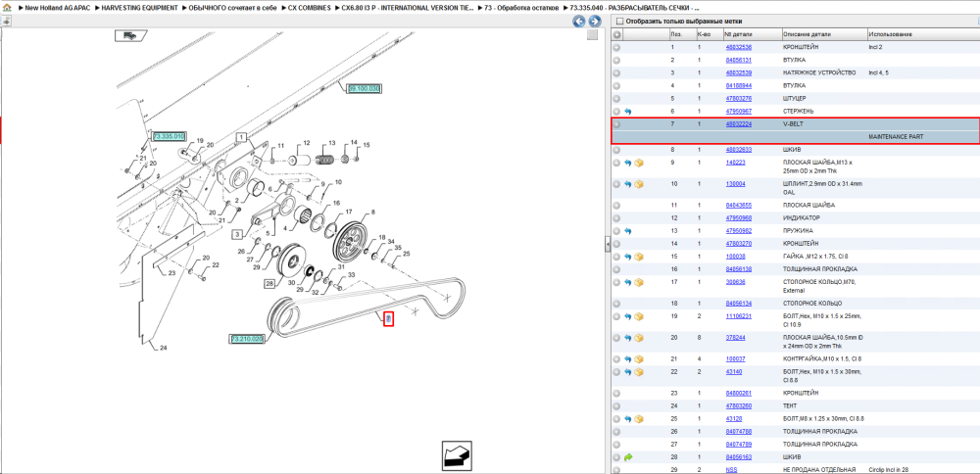Click the vehicle orientation icon above the diagram
The width and height of the screenshot is (980, 474).
point(130,35)
